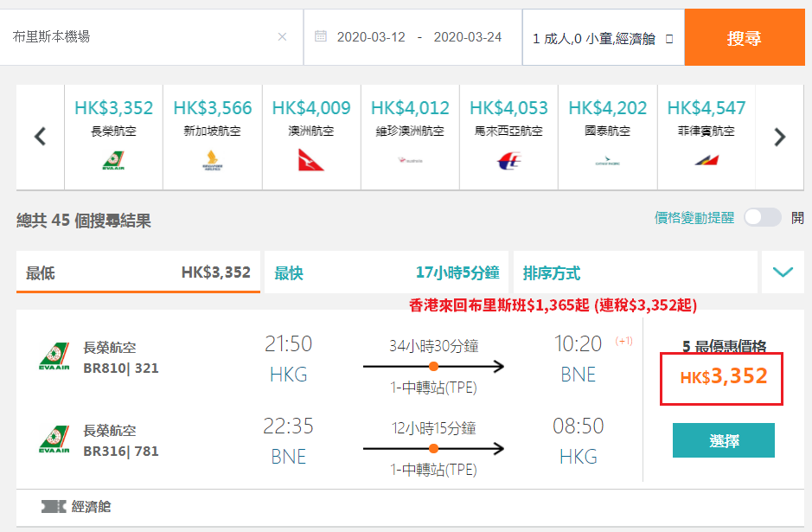Filter by 長榮航空 HK$3,352 price

coord(114,108)
